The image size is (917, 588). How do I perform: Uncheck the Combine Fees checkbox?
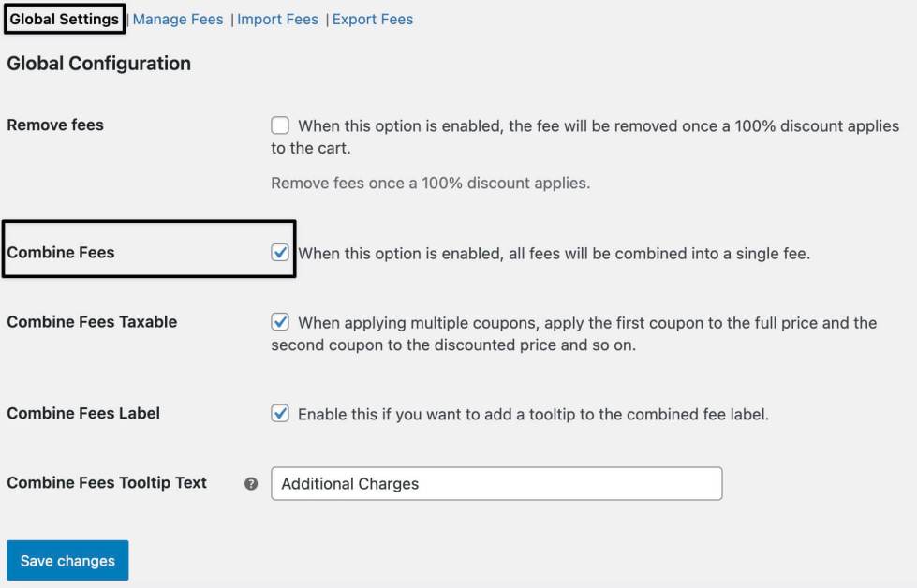[280, 253]
